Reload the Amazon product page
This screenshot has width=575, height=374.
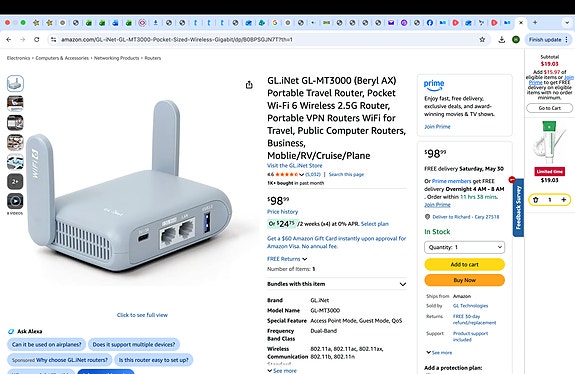coord(36,40)
